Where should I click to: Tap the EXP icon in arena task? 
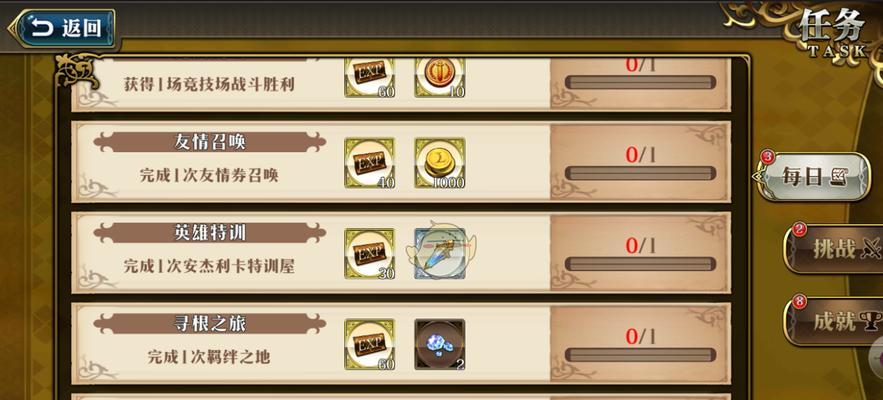pos(369,77)
